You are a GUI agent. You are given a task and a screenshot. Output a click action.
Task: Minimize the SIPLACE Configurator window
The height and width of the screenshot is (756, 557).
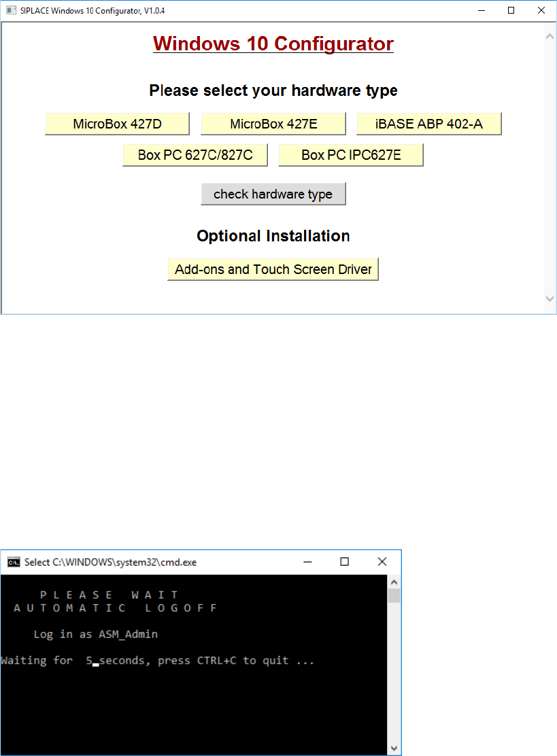pyautogui.click(x=482, y=11)
